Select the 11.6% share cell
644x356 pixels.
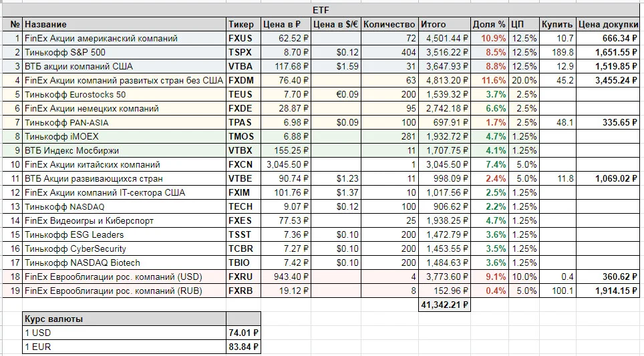[x=490, y=80]
